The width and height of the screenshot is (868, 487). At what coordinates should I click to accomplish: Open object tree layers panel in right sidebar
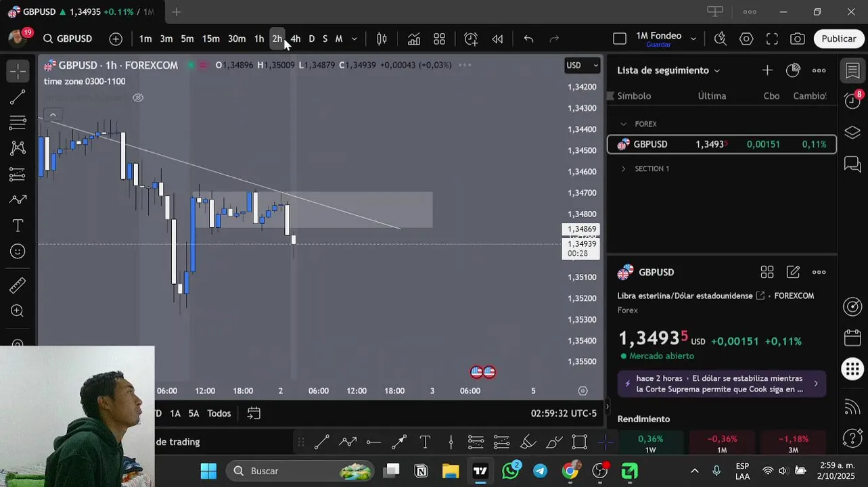click(852, 132)
